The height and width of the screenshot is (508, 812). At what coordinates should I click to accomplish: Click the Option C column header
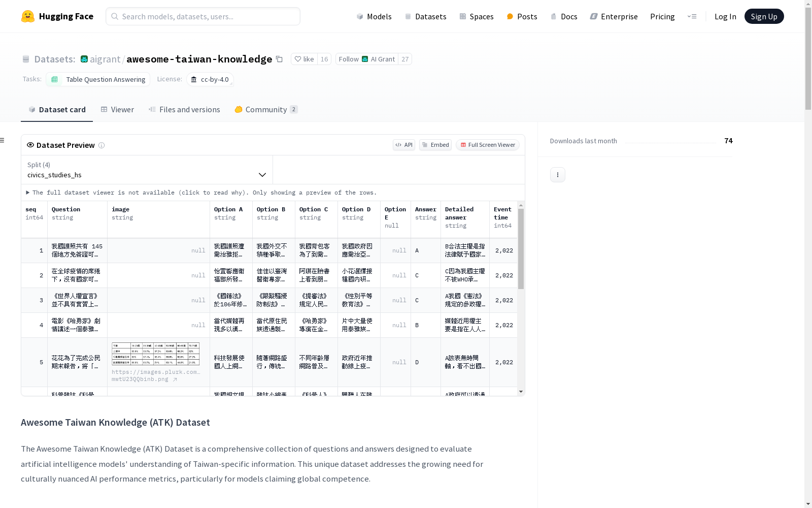point(317,219)
